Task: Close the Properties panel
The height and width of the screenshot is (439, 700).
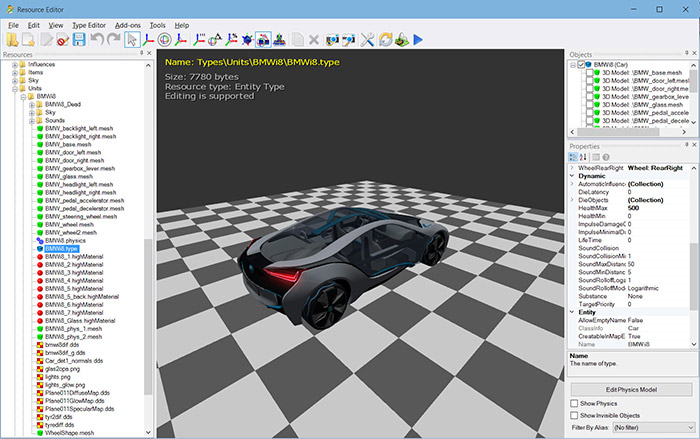Action: tap(694, 145)
